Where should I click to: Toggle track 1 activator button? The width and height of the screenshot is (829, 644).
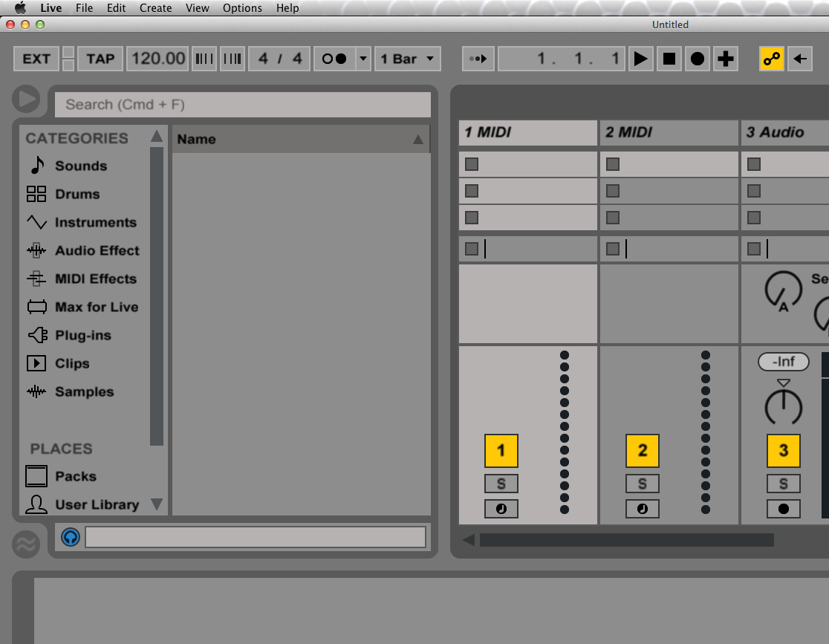[x=501, y=450]
